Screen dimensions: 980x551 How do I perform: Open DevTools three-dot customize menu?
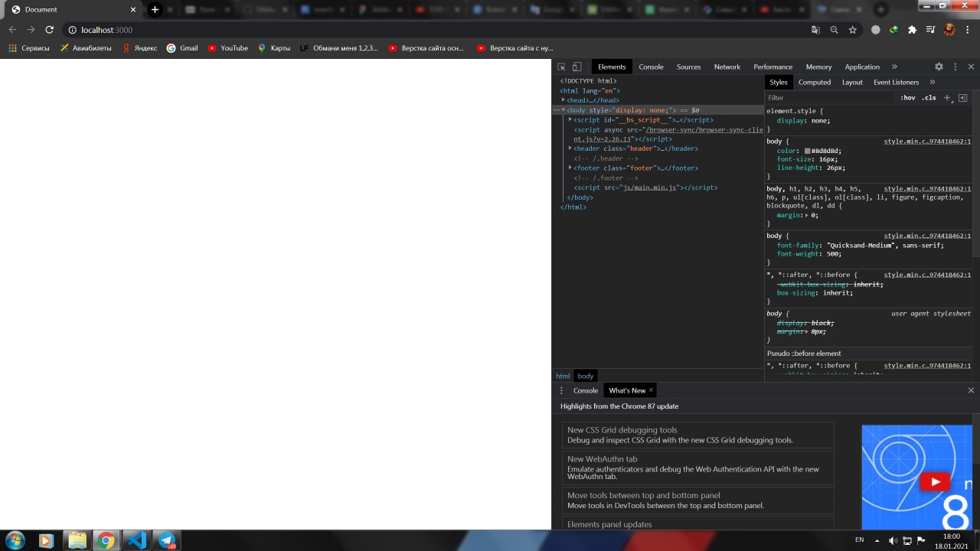pos(955,67)
